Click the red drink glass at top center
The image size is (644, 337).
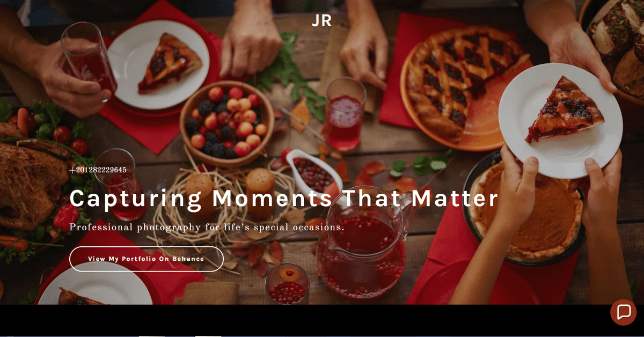point(346,114)
